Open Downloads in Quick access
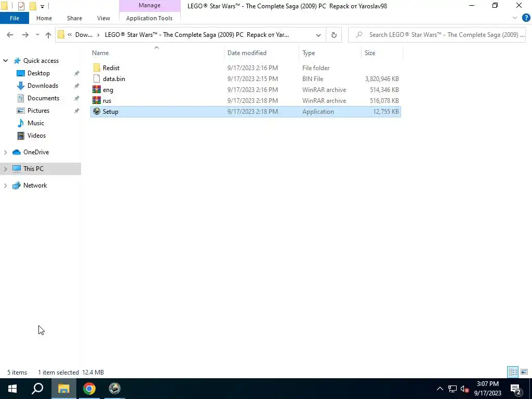The height and width of the screenshot is (399, 532). point(43,86)
